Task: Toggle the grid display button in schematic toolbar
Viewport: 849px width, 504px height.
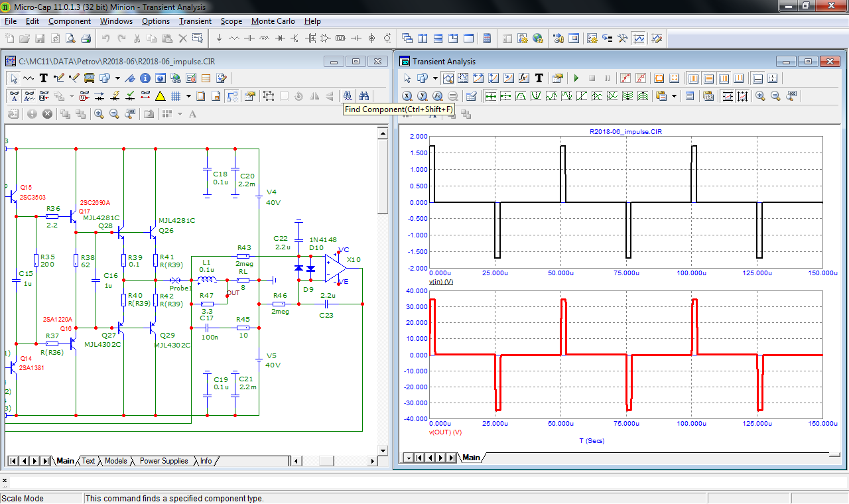Action: (176, 96)
